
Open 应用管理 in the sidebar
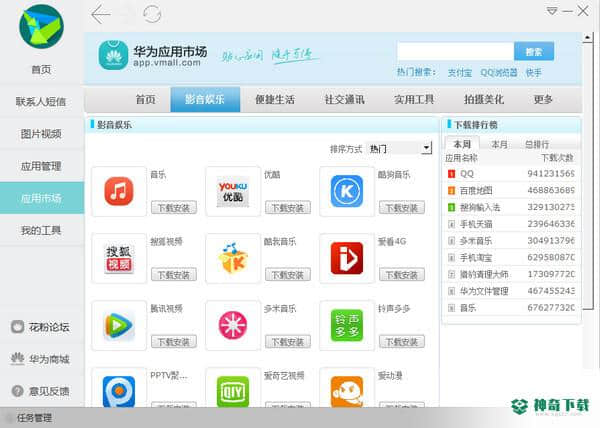pos(41,166)
